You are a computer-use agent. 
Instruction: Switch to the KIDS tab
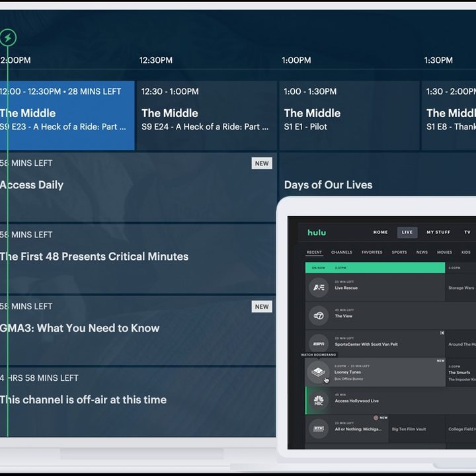click(465, 253)
